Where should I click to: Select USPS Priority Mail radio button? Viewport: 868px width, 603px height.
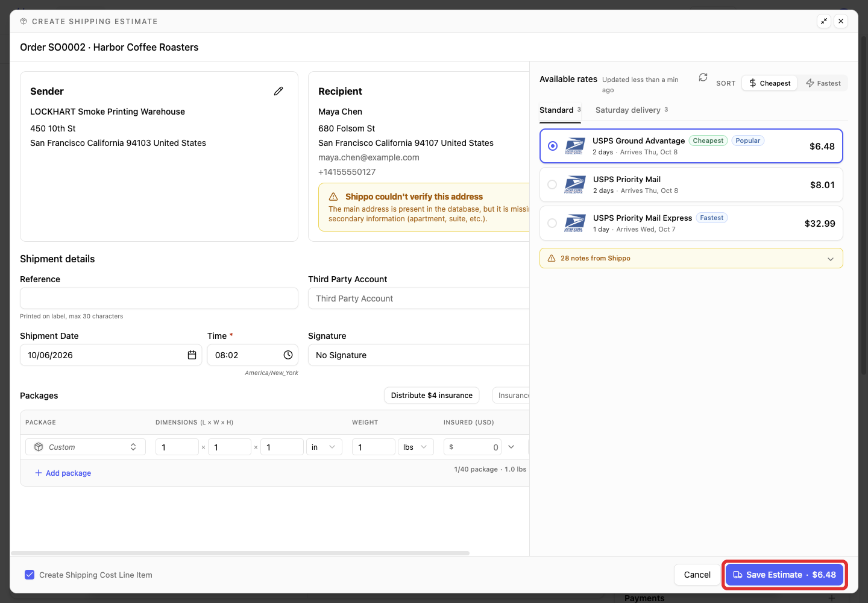pyautogui.click(x=552, y=185)
